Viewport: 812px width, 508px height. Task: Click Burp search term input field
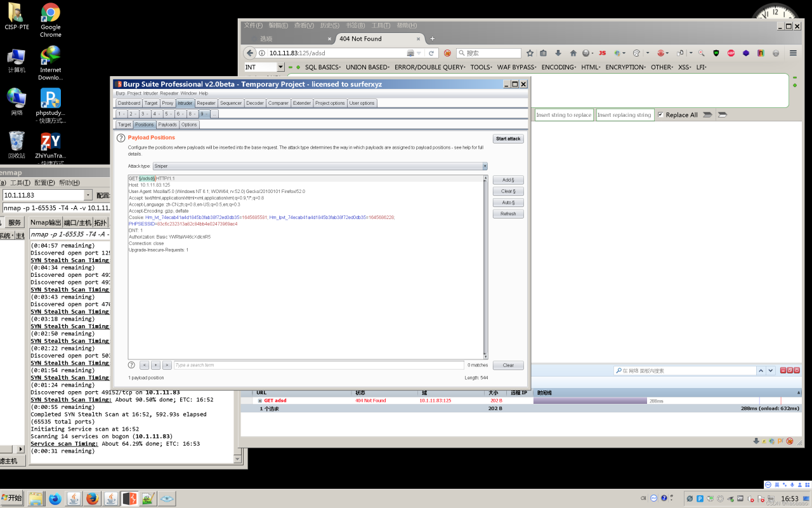pos(319,365)
